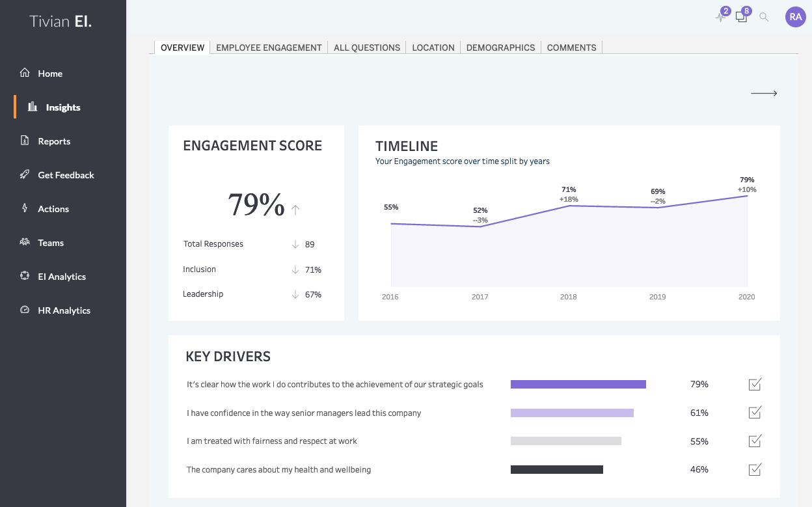Click the purple 79% key driver bar
Screen dimensions: 812x507
(578, 385)
